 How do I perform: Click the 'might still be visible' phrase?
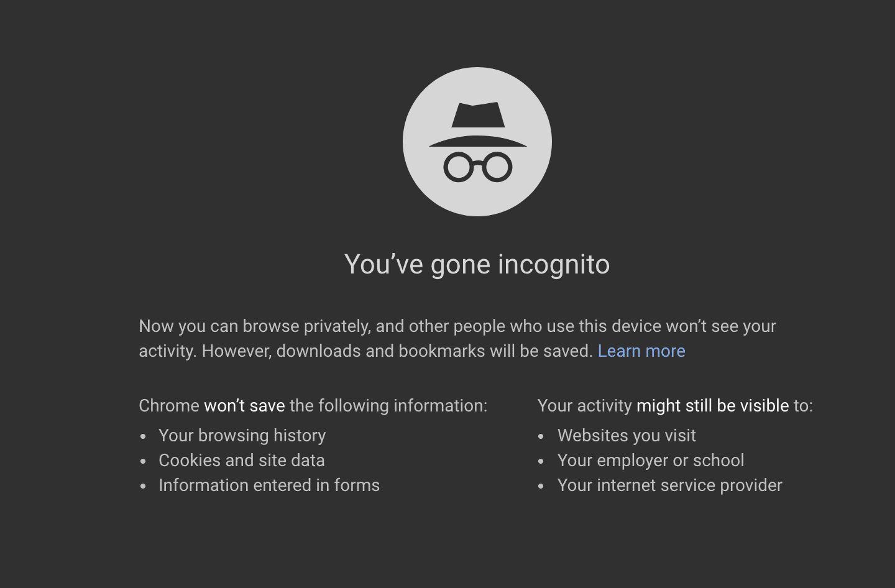point(712,406)
